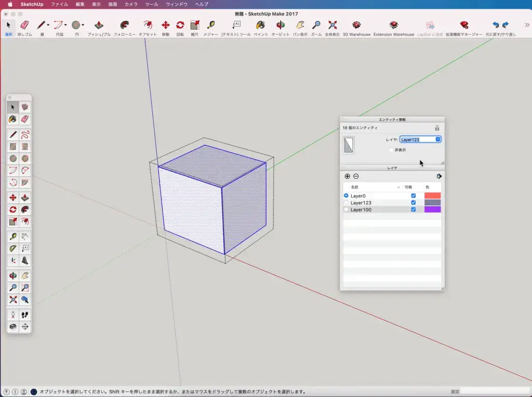Delete layer with the minus button
532x397 pixels.
(x=356, y=176)
